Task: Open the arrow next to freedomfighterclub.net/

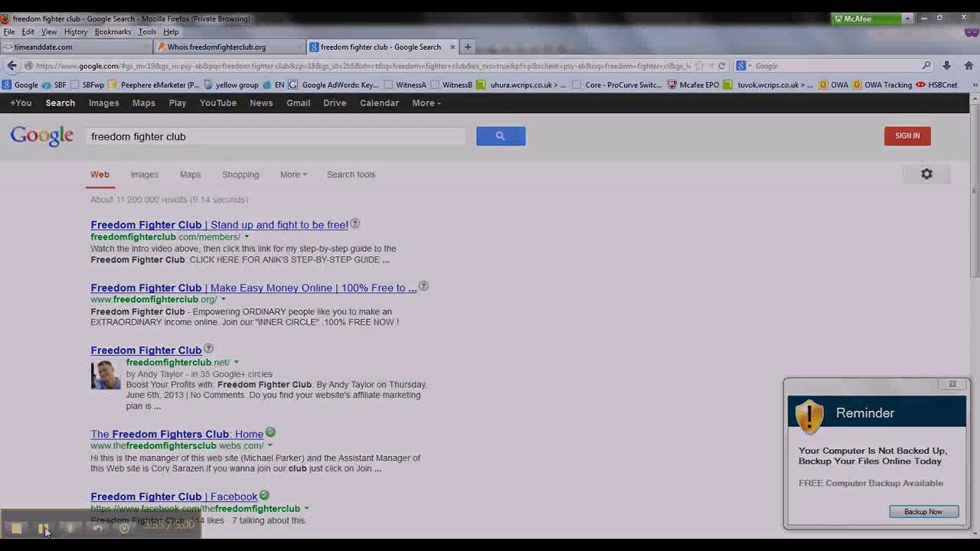Action: [237, 363]
